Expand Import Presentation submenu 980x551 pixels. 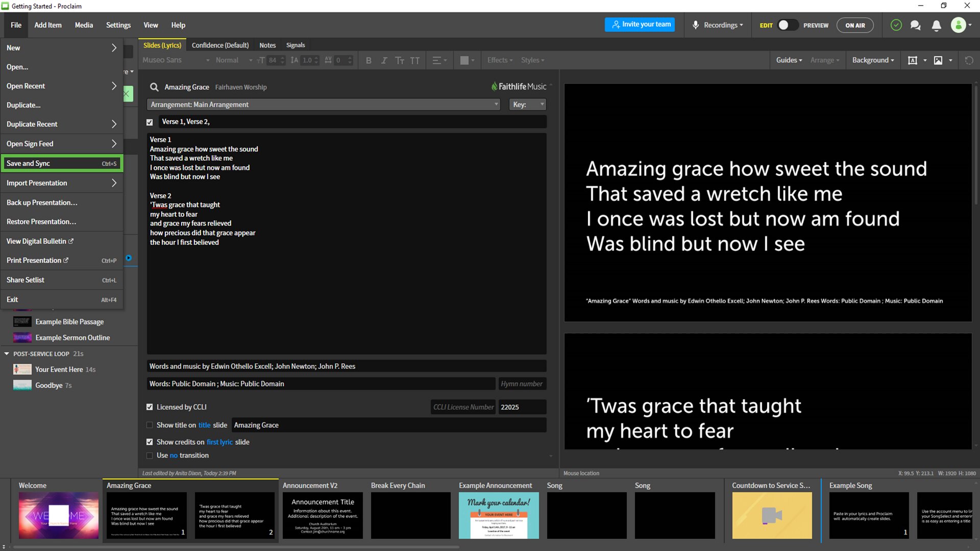(x=61, y=183)
